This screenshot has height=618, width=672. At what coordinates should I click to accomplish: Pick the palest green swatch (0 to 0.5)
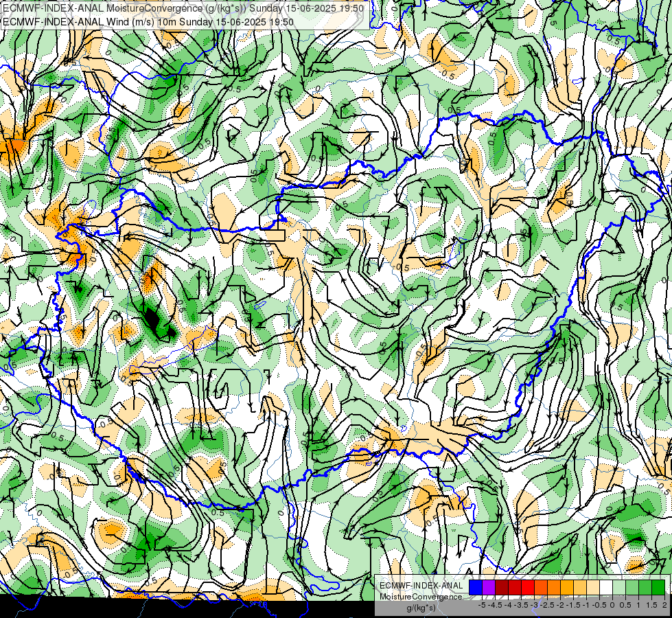[x=619, y=587]
